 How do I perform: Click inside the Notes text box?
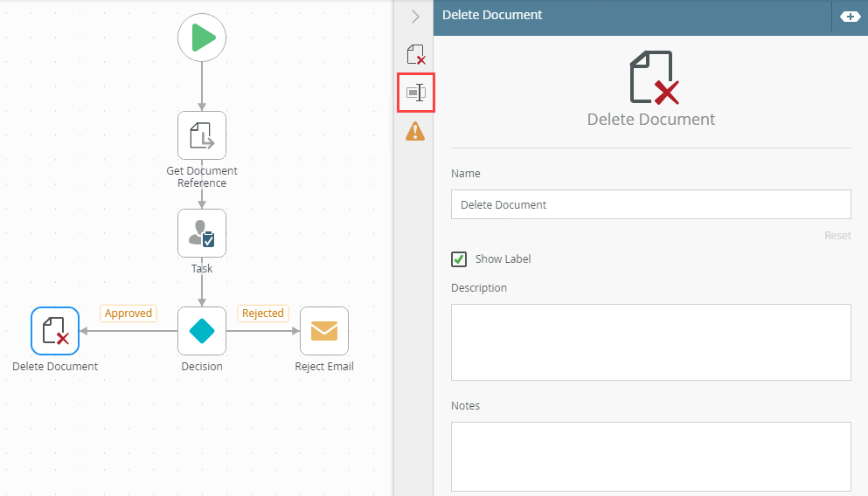click(650, 456)
